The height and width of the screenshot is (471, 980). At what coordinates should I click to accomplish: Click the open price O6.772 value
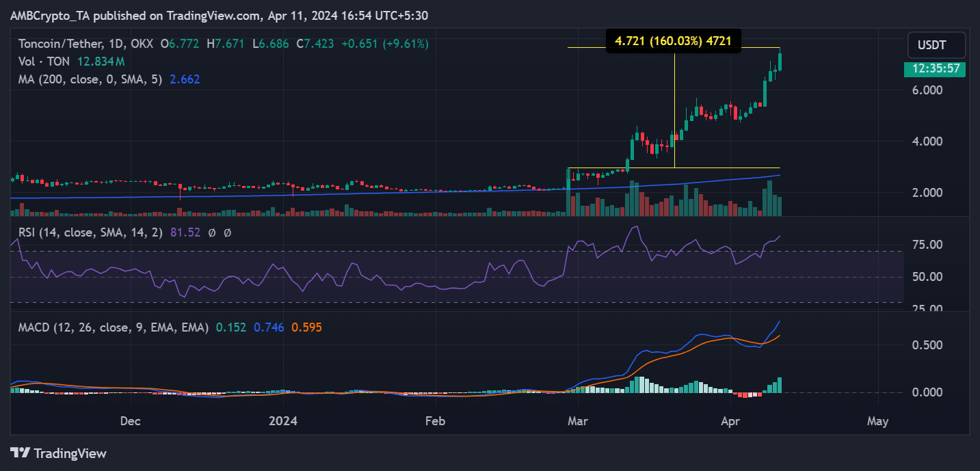point(181,44)
